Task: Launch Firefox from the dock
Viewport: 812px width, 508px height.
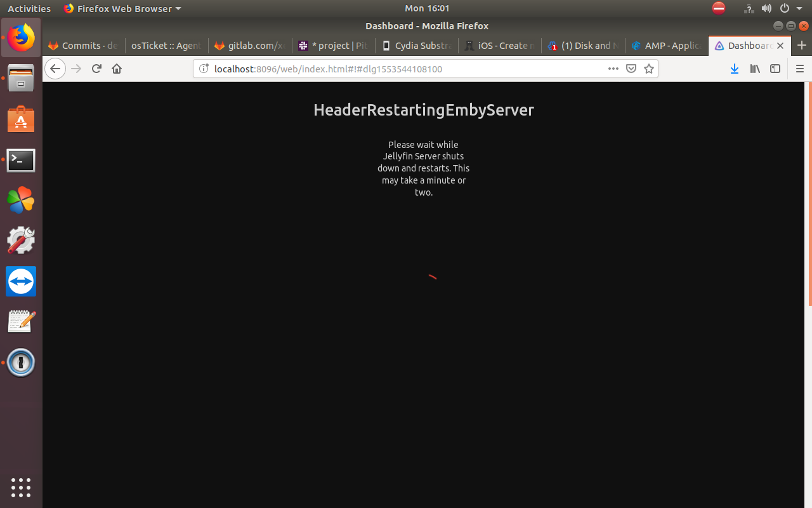Action: coord(21,37)
